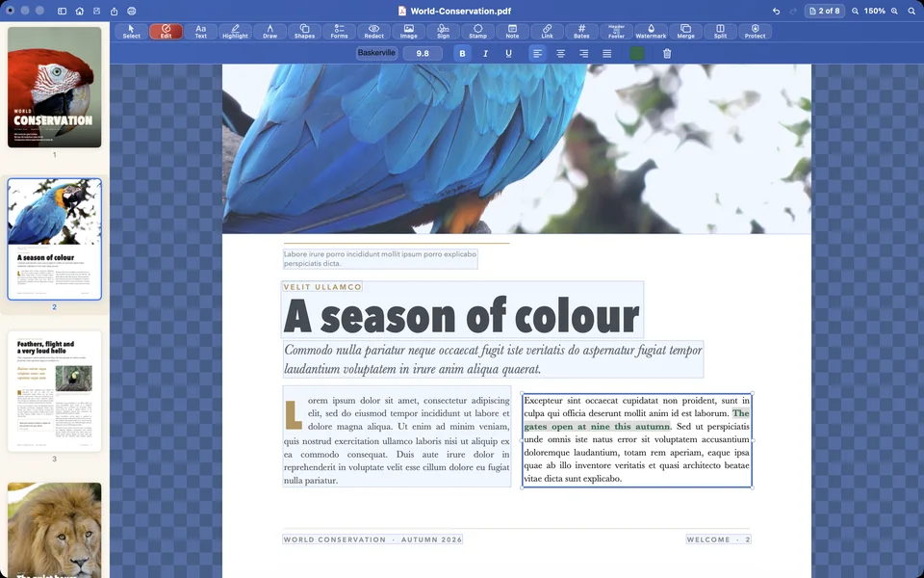This screenshot has width=924, height=578.
Task: Open search with the magnifier icon
Action: pos(911,12)
